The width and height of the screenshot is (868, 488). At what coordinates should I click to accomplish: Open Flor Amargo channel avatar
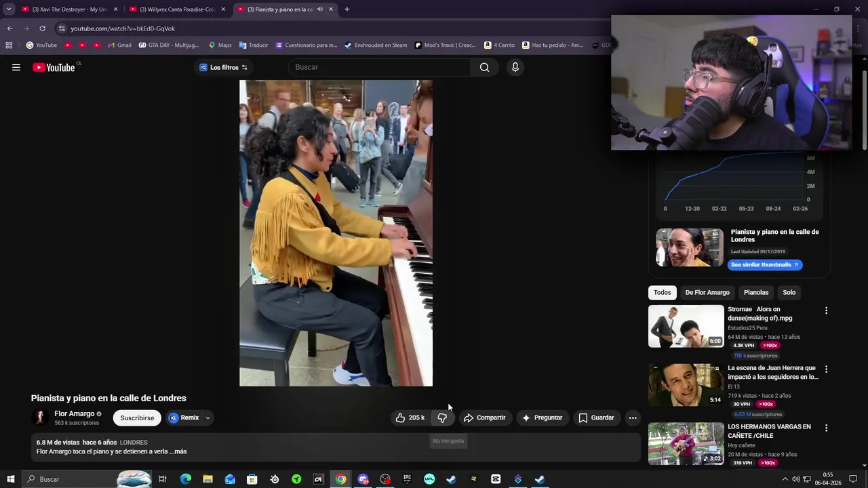pos(40,418)
